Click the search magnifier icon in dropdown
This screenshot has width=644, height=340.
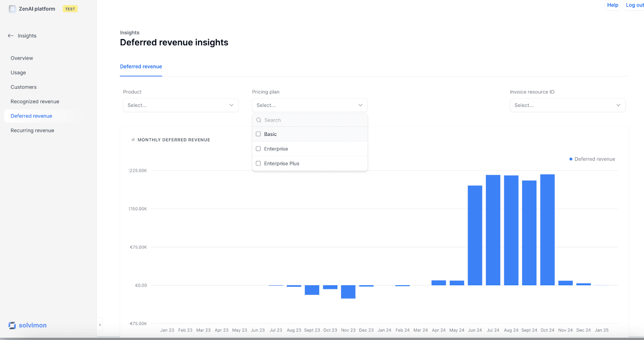coord(259,120)
